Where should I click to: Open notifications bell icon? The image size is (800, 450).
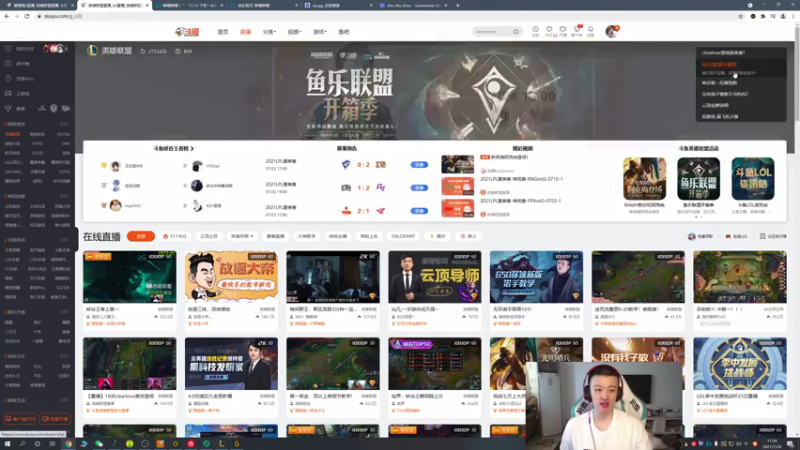tap(590, 31)
